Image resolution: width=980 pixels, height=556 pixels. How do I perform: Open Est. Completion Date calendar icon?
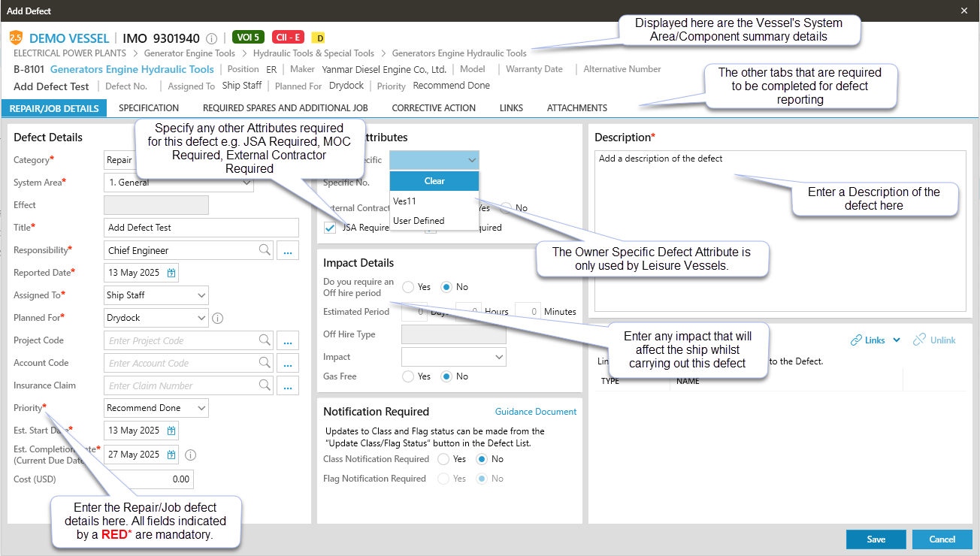click(171, 455)
